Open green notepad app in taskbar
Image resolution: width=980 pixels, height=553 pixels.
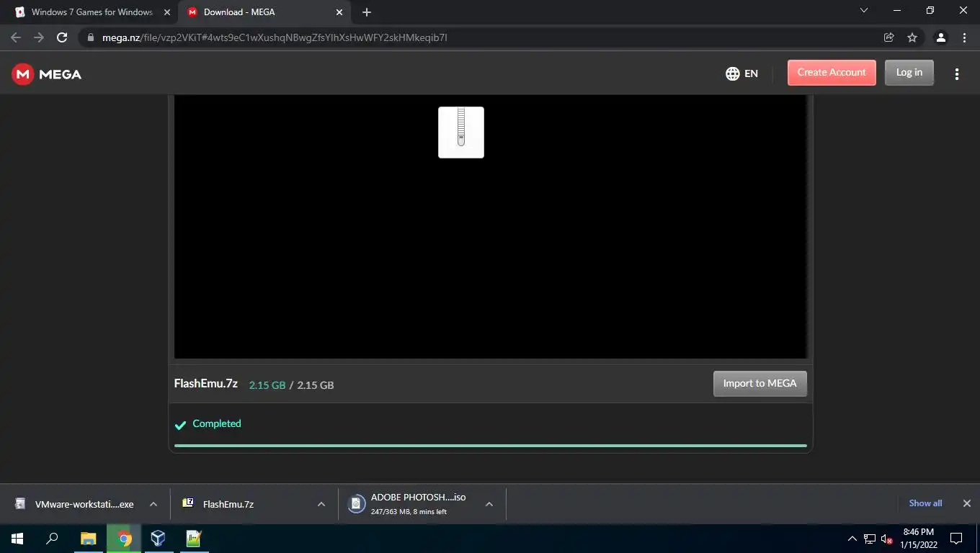coord(193,539)
